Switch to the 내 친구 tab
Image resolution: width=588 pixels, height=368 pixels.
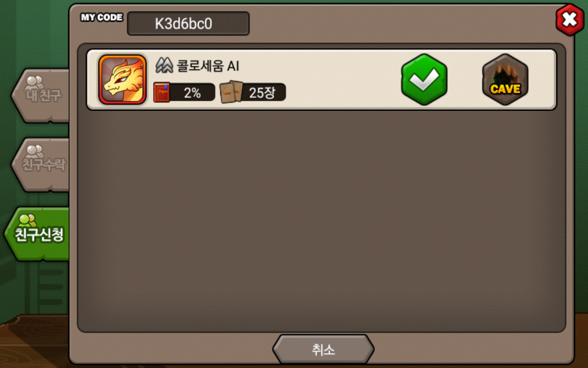click(40, 95)
